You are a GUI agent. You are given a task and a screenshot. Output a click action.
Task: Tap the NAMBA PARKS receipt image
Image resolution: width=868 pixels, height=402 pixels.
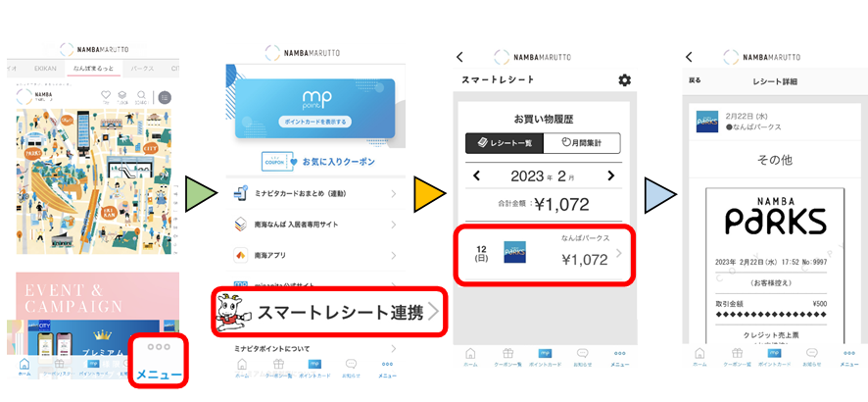coord(775,266)
